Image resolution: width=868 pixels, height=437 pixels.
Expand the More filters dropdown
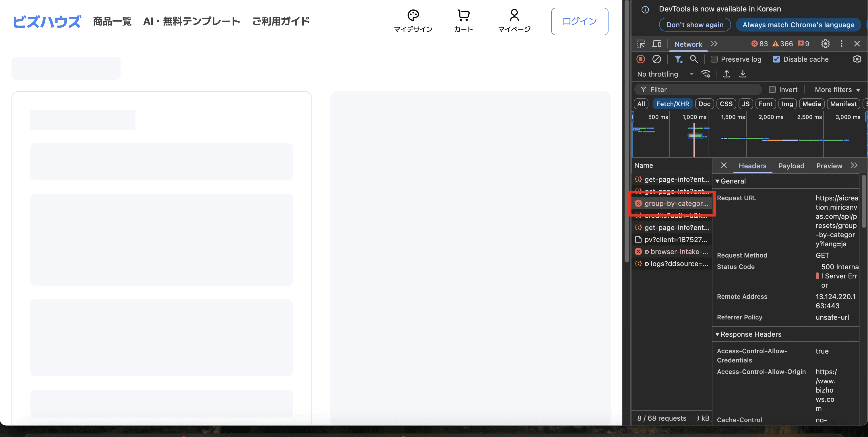click(x=837, y=89)
